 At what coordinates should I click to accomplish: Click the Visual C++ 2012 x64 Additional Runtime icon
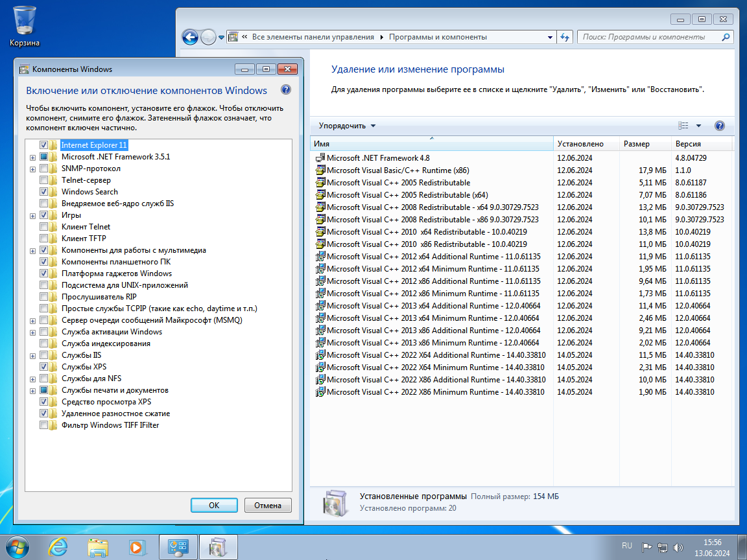(320, 256)
